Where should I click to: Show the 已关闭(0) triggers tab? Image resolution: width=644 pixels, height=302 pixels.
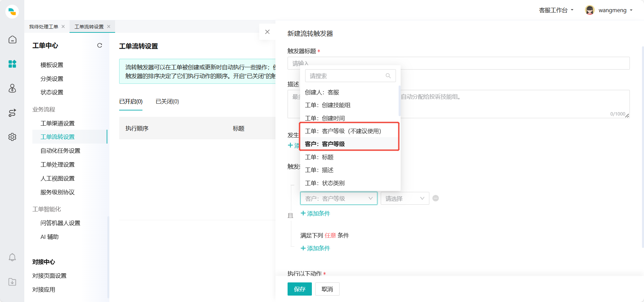pos(167,101)
